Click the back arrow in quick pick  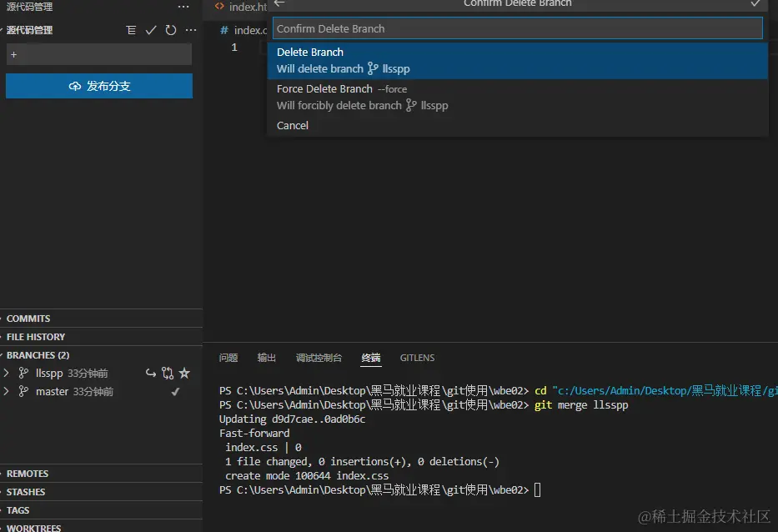279,3
